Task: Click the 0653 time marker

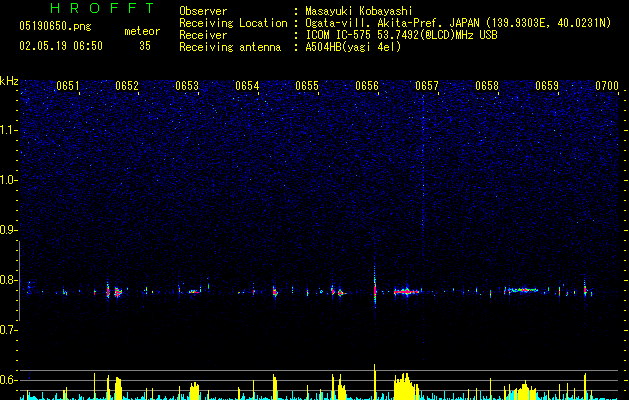Action: tap(187, 86)
